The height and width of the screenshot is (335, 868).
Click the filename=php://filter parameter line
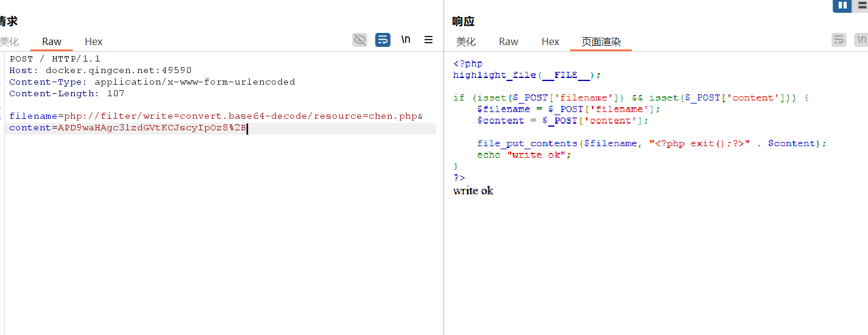point(216,116)
